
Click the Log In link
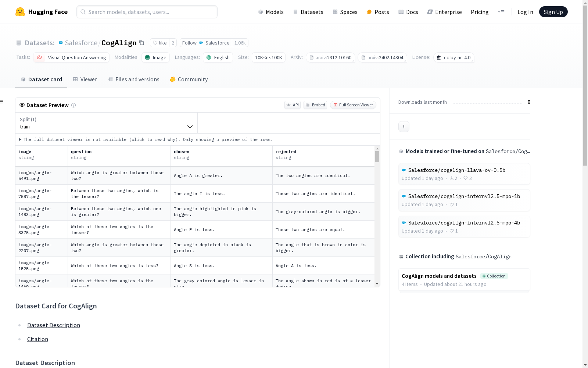click(x=525, y=12)
